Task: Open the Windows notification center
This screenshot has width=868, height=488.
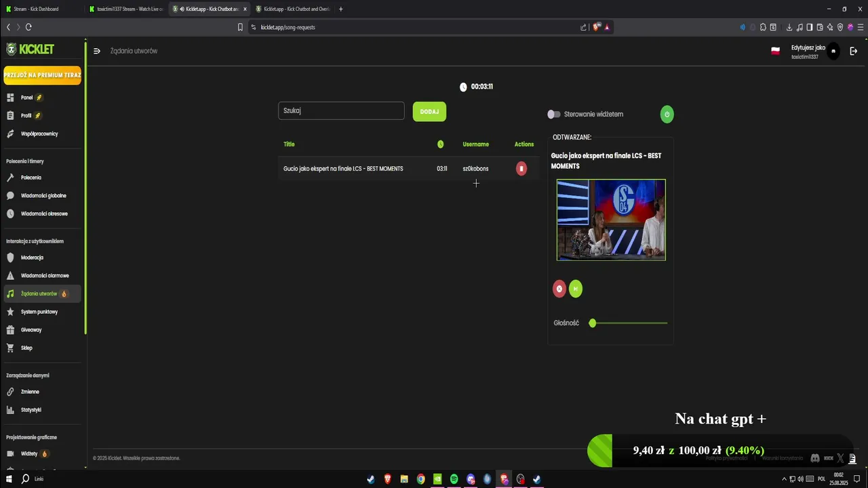Action: (x=856, y=479)
